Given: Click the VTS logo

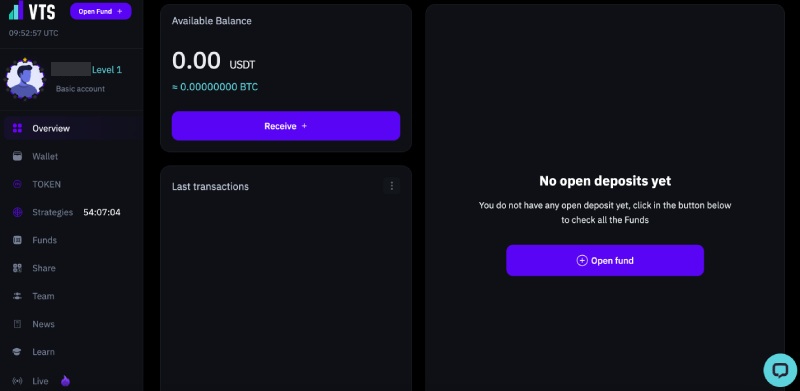Looking at the screenshot, I should coord(32,10).
